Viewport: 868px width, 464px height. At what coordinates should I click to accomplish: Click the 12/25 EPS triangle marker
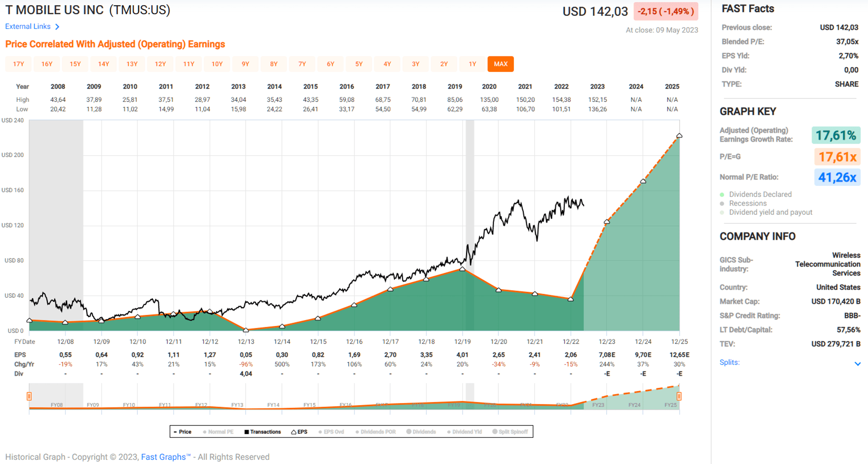(x=679, y=135)
